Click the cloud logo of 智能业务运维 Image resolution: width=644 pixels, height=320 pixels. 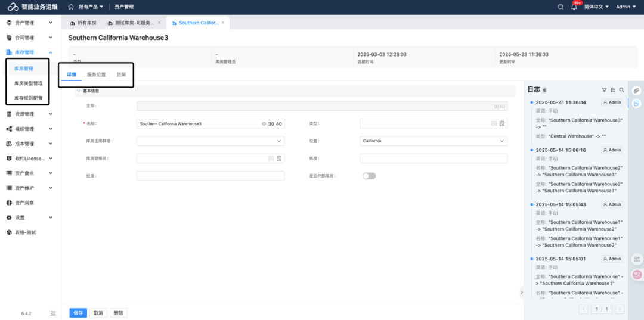13,7
